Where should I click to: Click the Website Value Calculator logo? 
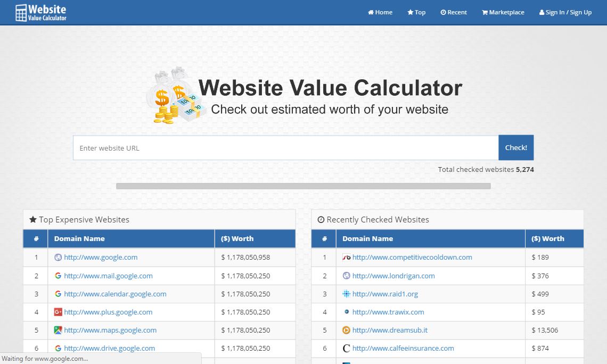point(41,12)
